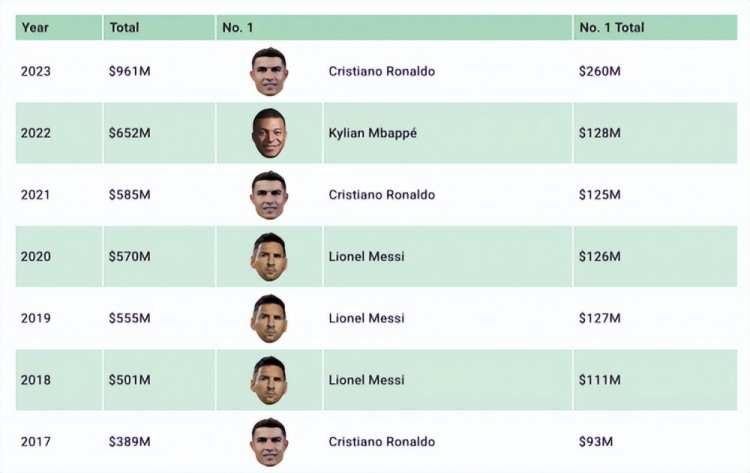Click Cristiano Ronaldo's name in the 2023 row
This screenshot has height=473, width=750.
click(381, 72)
